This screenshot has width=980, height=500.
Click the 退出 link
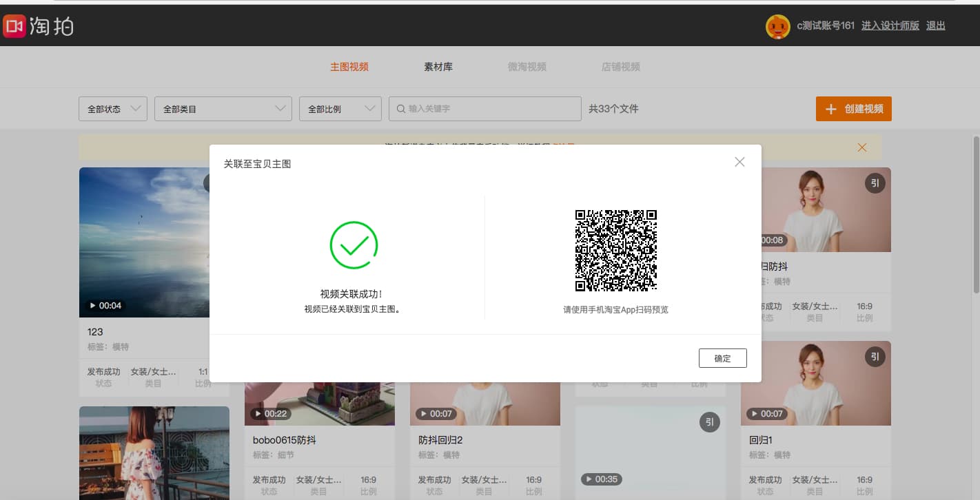coord(936,25)
